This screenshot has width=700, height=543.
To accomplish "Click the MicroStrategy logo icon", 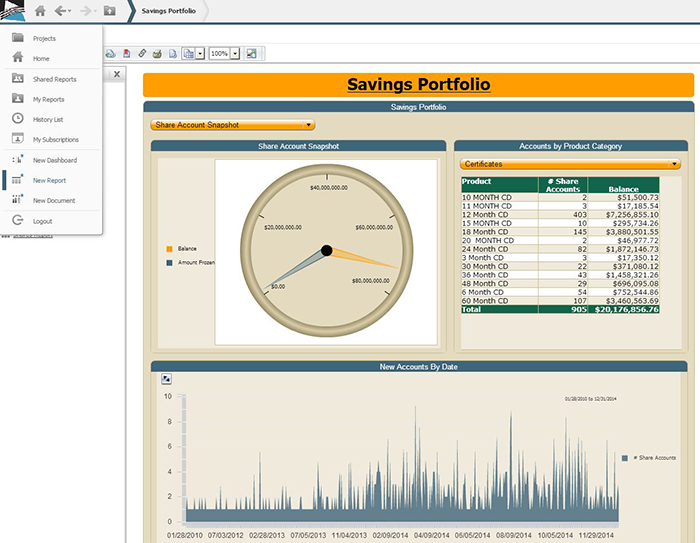I will [13, 11].
